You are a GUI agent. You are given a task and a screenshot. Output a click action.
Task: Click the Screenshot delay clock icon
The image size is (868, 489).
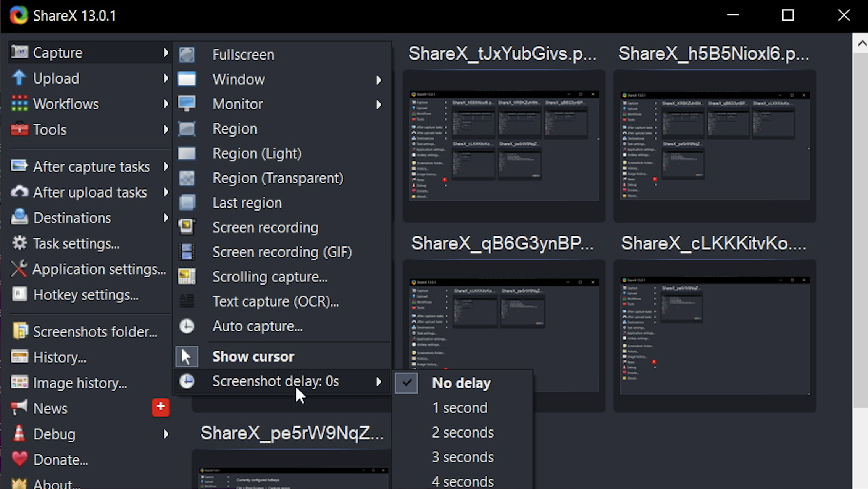point(187,381)
